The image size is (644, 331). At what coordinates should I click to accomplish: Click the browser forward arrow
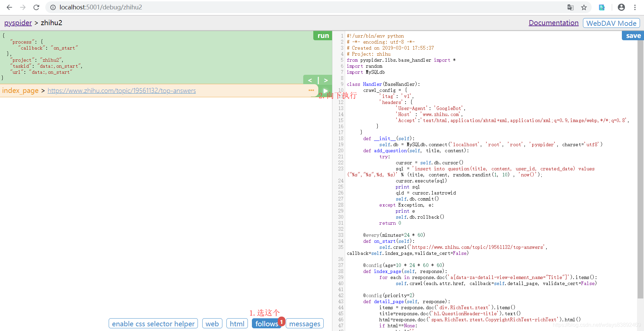click(23, 7)
